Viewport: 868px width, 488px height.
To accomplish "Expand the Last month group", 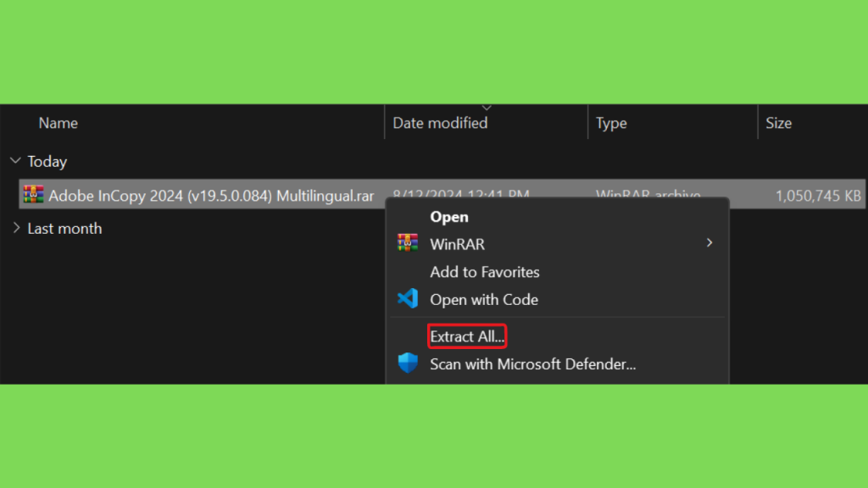I will (16, 228).
